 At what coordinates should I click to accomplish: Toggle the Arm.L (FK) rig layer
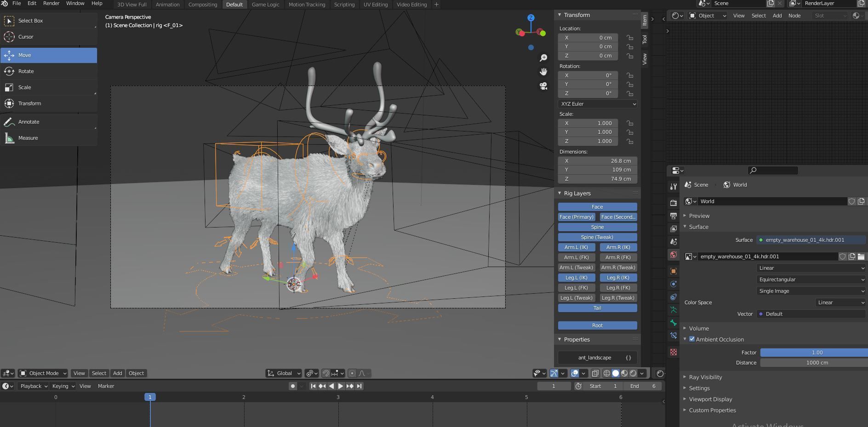click(577, 257)
